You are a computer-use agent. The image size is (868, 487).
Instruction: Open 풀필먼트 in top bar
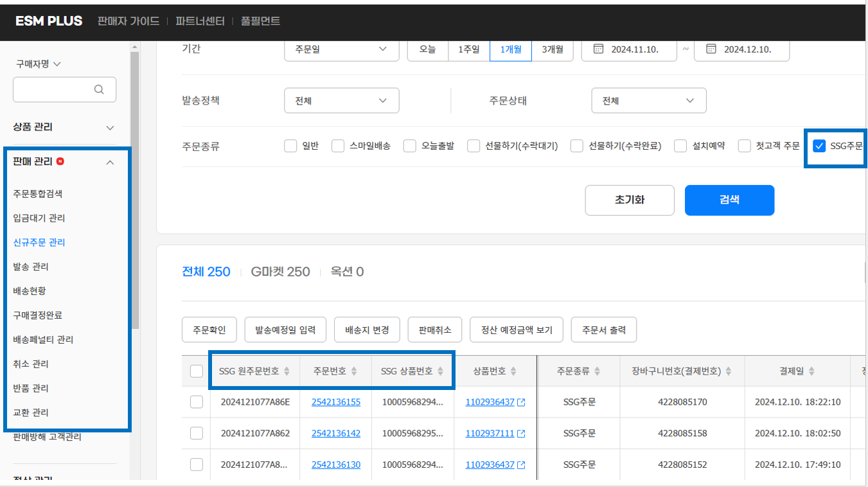point(260,21)
